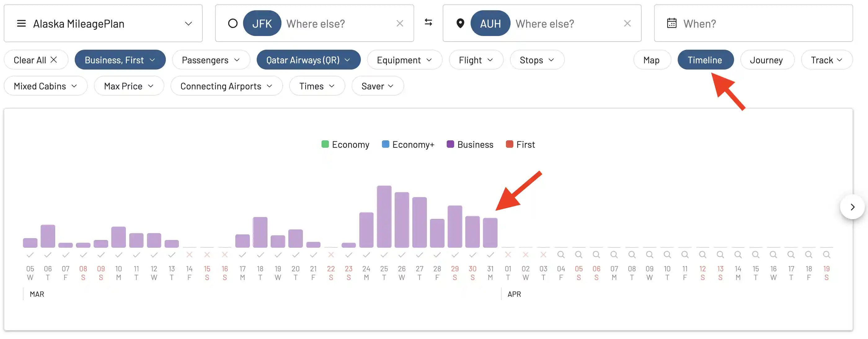The height and width of the screenshot is (339, 868).
Task: Open the Connecting Airports dropdown
Action: click(x=226, y=86)
